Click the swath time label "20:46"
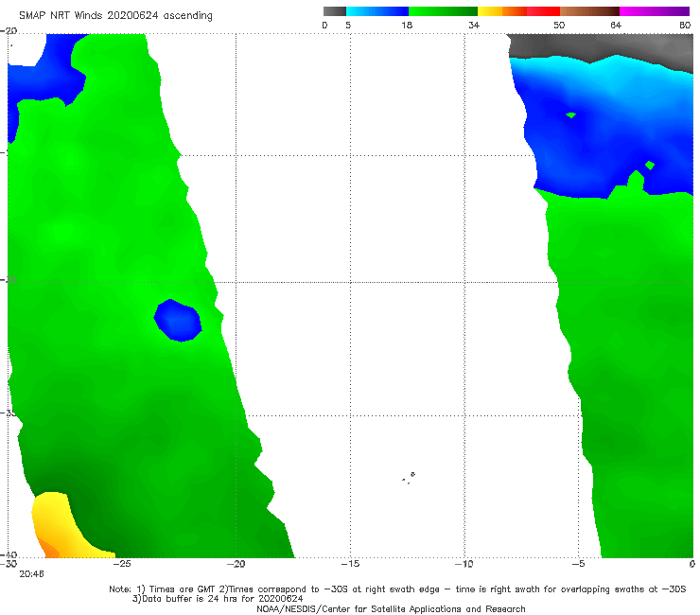 (32, 574)
